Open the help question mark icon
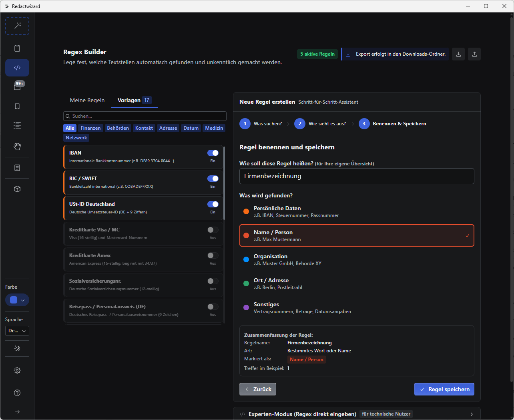The image size is (514, 420). click(x=17, y=393)
